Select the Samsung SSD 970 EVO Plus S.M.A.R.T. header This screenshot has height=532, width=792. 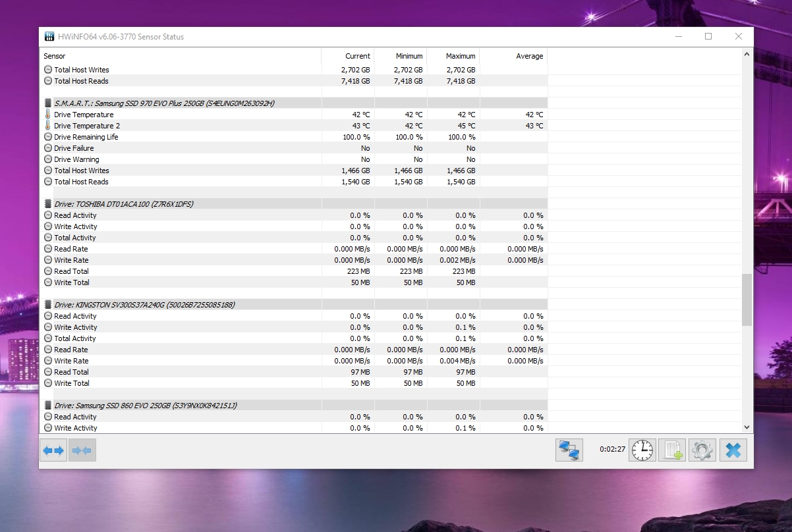pos(293,103)
